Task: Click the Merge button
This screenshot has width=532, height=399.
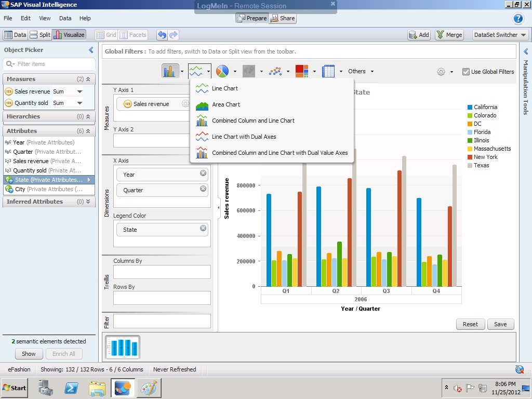Action: coord(449,35)
